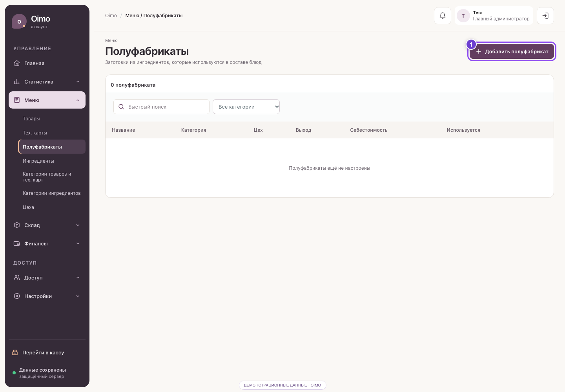Click the box icon beside Склад
The image size is (565, 392).
[x=17, y=225]
